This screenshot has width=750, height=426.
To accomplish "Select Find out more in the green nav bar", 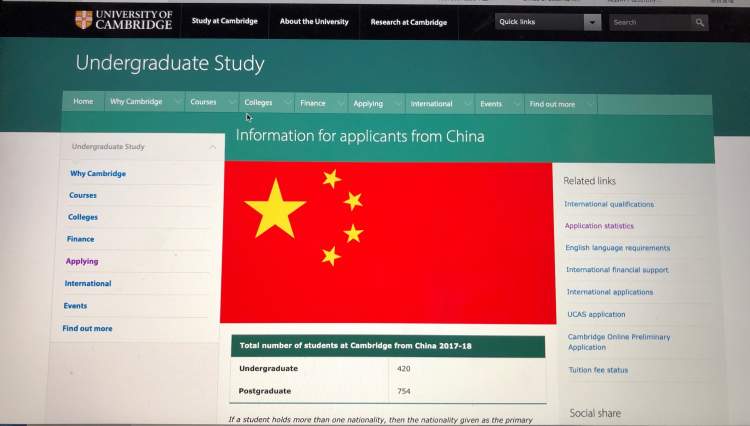I will click(552, 104).
